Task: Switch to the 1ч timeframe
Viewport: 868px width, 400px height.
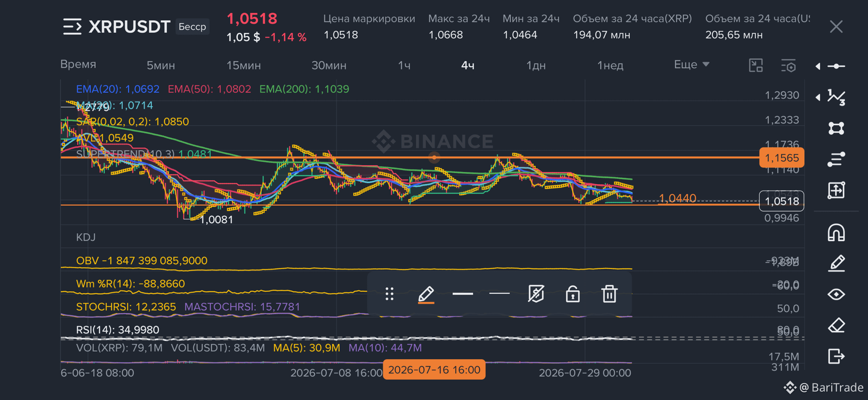Action: click(x=405, y=65)
